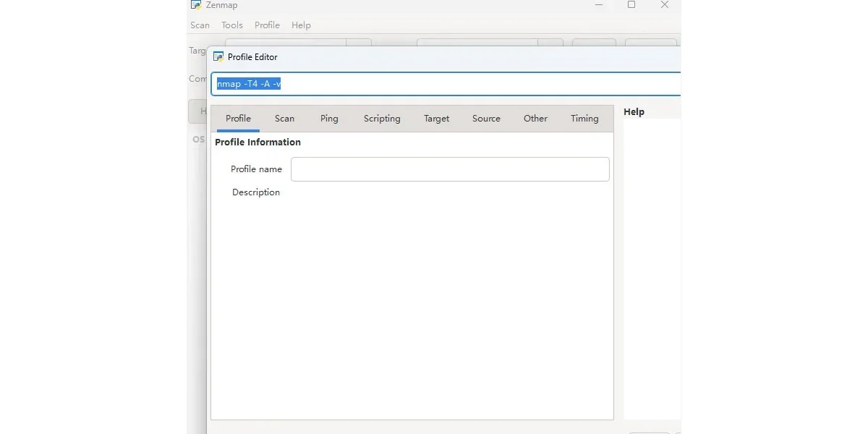This screenshot has height=434, width=868.
Task: Switch to the Timing tab
Action: (x=584, y=119)
